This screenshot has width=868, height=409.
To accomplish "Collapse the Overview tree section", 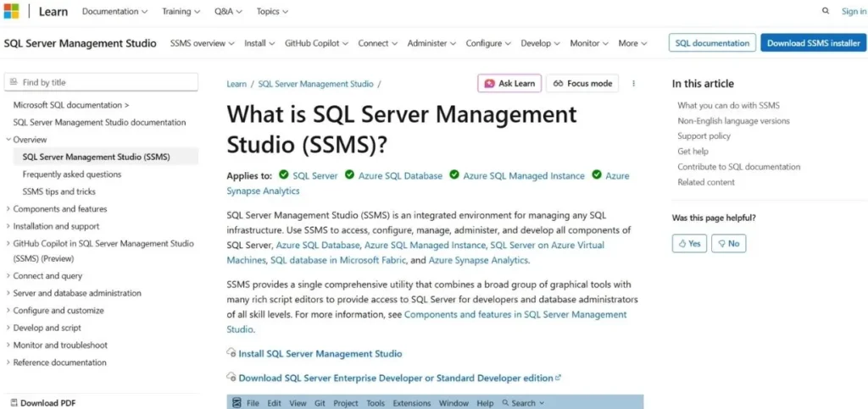I will 26,139.
